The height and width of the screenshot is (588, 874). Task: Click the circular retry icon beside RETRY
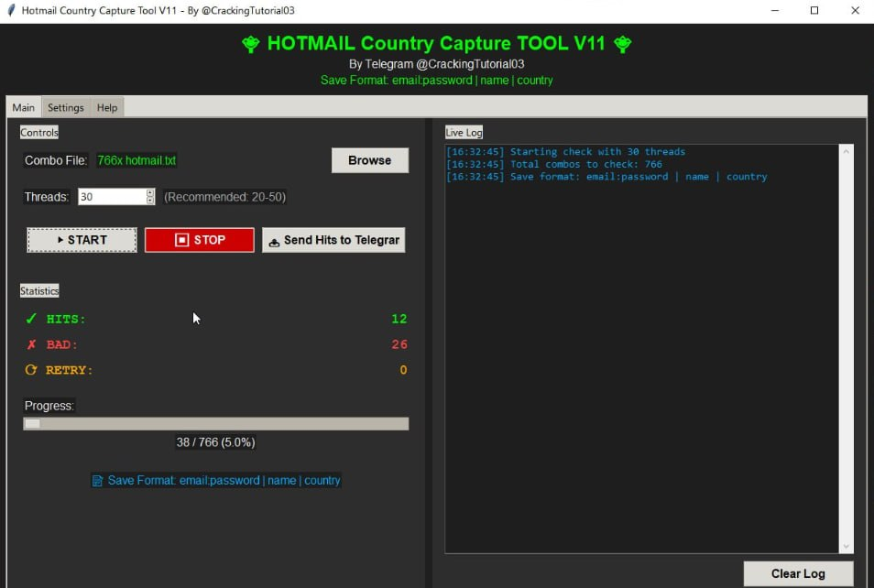[31, 370]
